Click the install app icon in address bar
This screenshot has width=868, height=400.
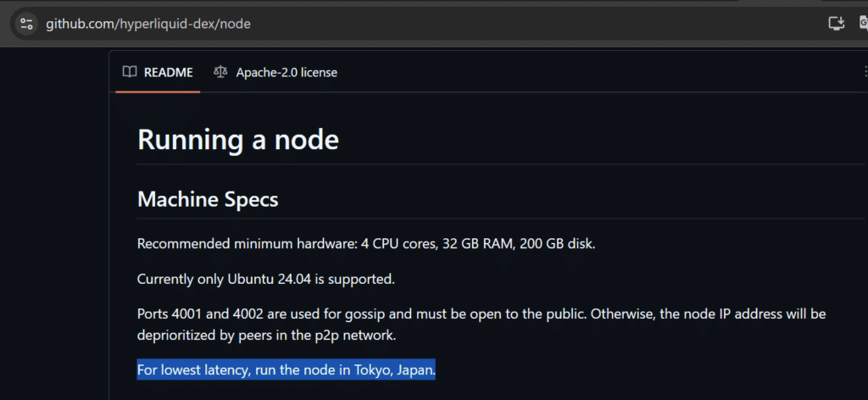[837, 23]
